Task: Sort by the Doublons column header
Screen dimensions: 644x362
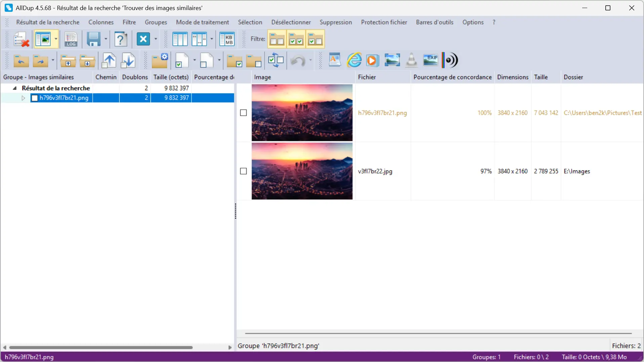Action: coord(135,77)
